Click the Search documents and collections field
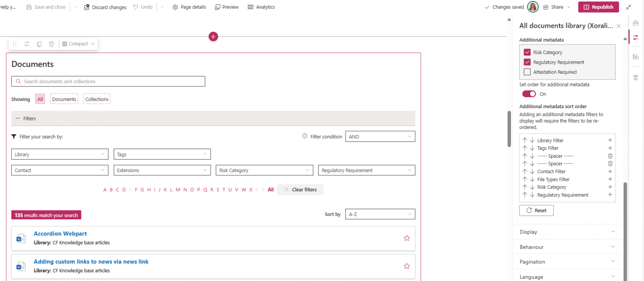 click(x=108, y=81)
